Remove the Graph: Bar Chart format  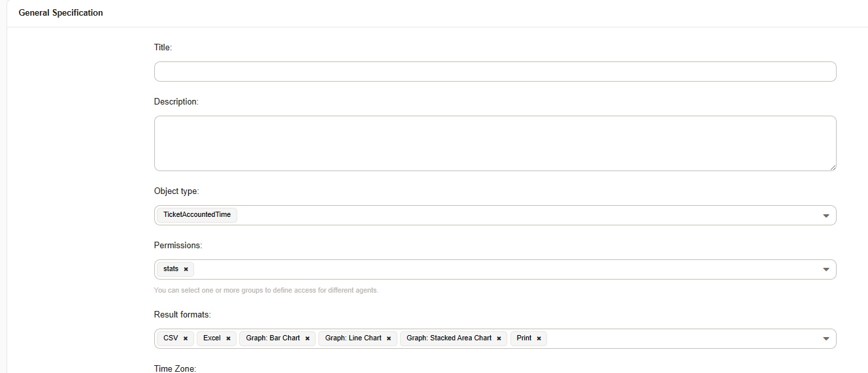[307, 338]
